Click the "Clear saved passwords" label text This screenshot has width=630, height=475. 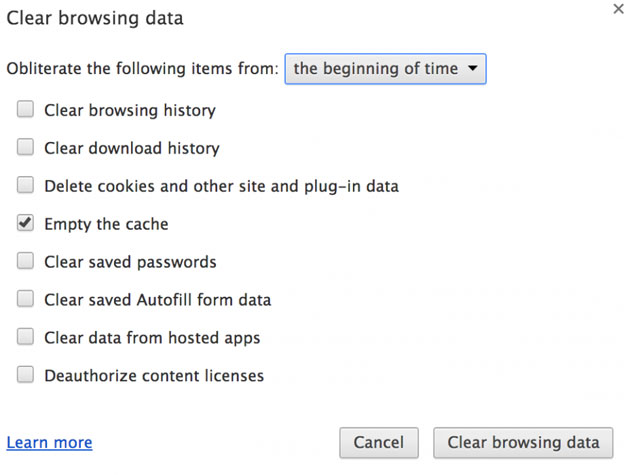click(130, 262)
